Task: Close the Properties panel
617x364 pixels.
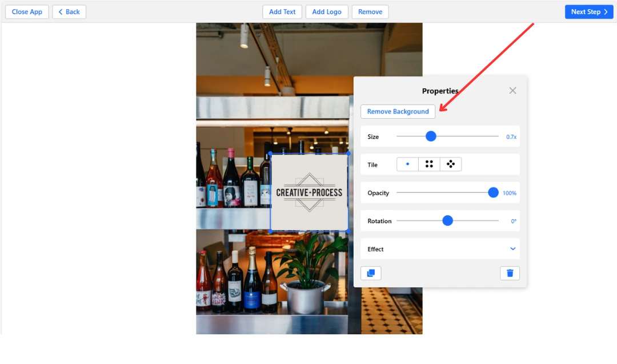Action: pyautogui.click(x=512, y=91)
